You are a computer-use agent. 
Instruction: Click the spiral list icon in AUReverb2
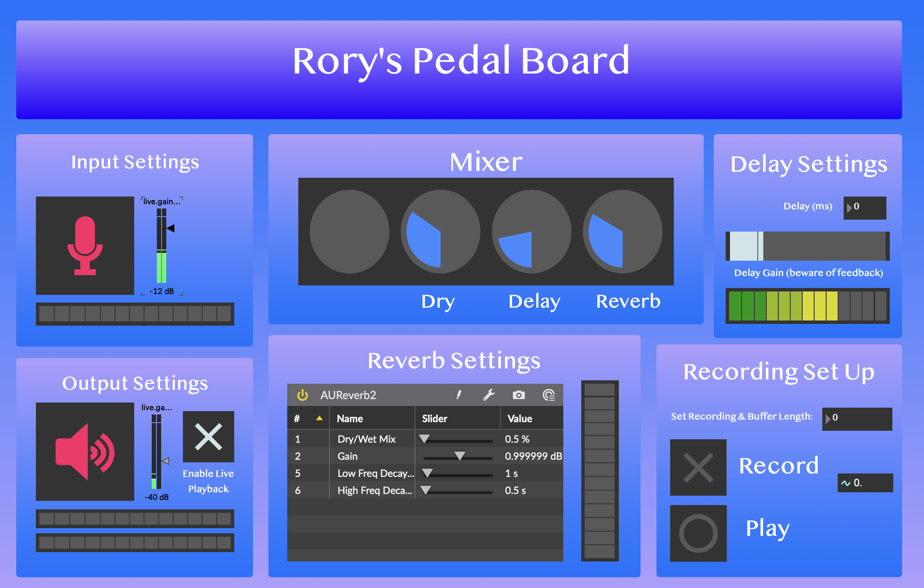549,395
